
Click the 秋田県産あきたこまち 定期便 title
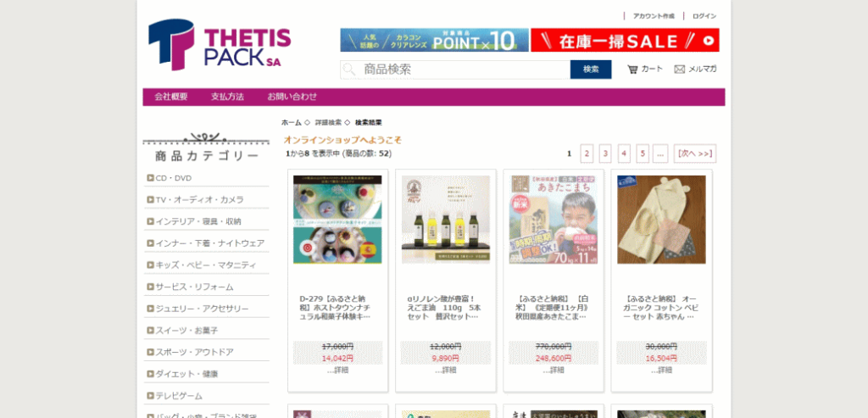(551, 307)
